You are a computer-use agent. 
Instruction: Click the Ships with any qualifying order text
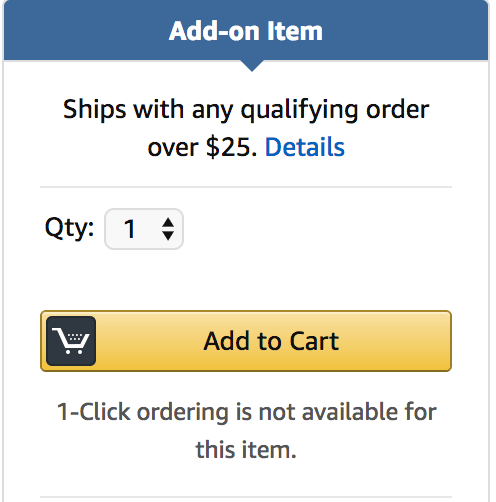point(246,110)
